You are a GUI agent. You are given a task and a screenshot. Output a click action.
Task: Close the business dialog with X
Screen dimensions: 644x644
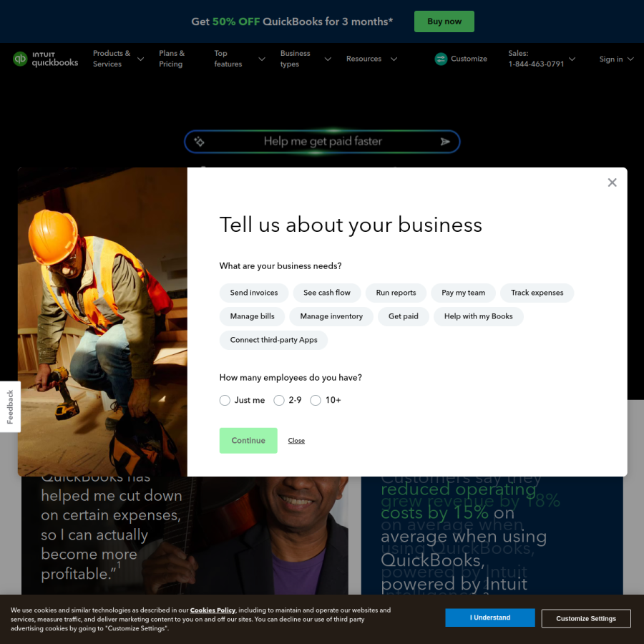coord(612,182)
